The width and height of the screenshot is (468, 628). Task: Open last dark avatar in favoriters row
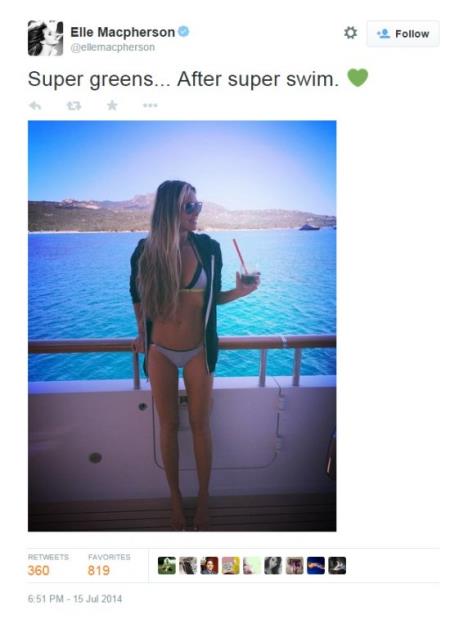337,566
